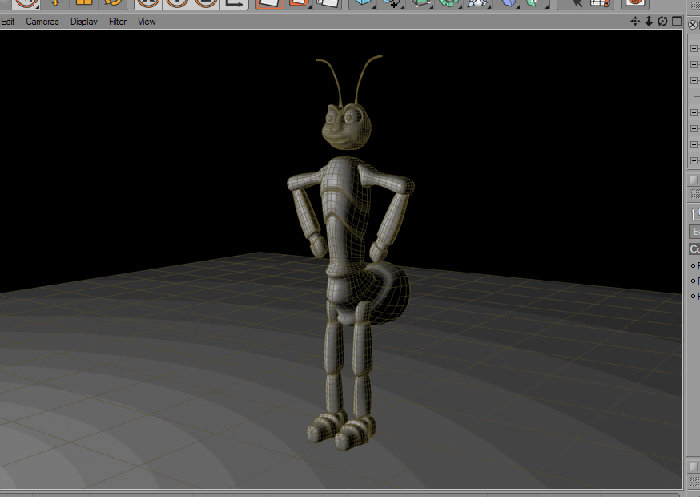
Task: Click the orange-dotted grid icon
Action: pyautogui.click(x=600, y=4)
